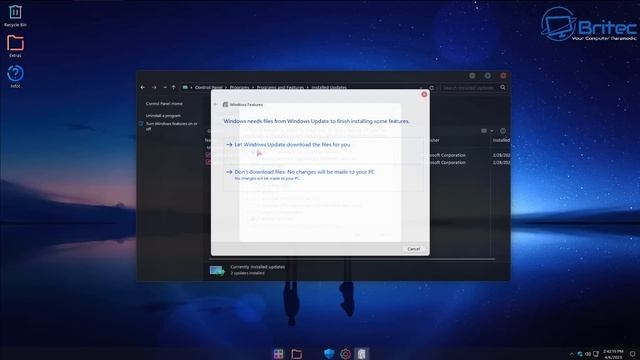Sort by the Installed column header
Screen dimensions: 640x360
tap(501, 140)
